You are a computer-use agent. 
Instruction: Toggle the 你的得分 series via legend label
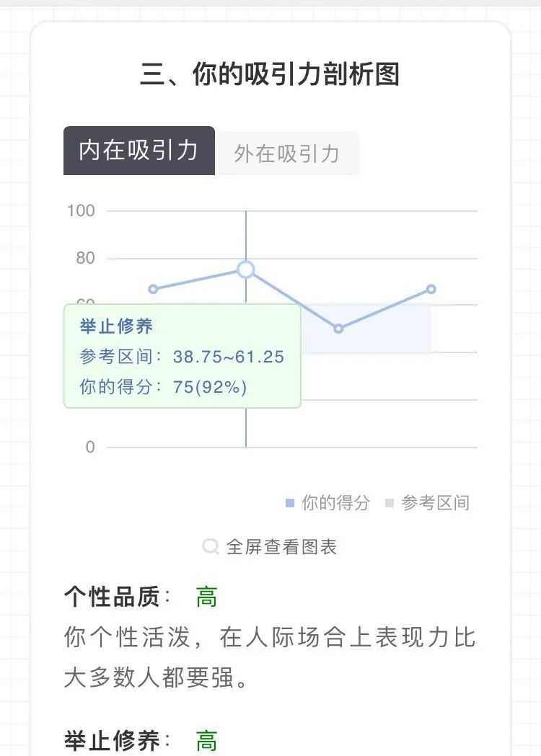[x=335, y=503]
